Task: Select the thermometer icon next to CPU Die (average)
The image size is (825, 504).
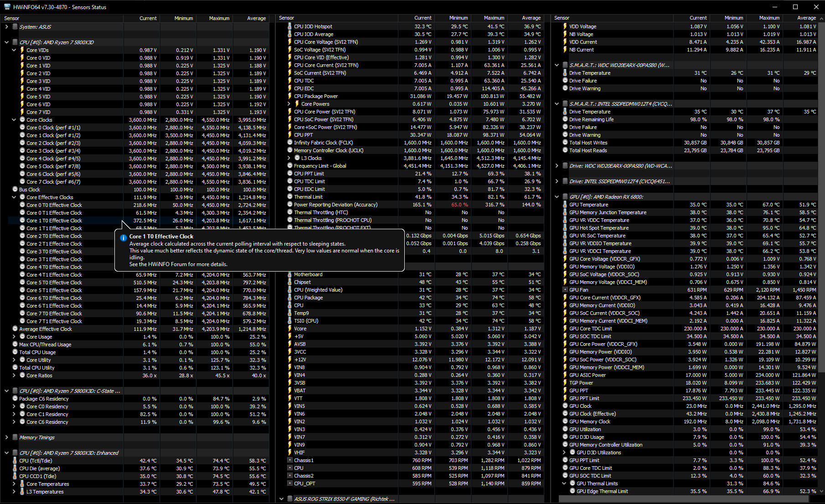Action: point(15,468)
